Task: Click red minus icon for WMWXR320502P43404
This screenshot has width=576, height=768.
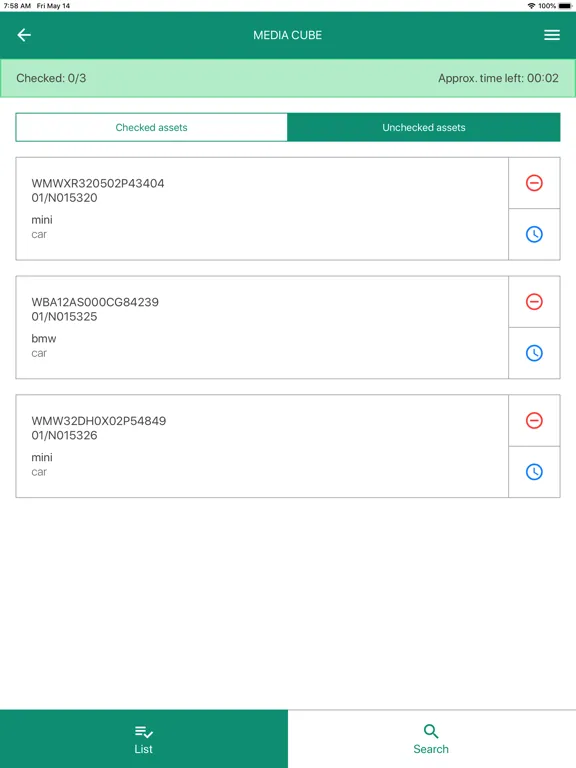Action: [x=534, y=183]
